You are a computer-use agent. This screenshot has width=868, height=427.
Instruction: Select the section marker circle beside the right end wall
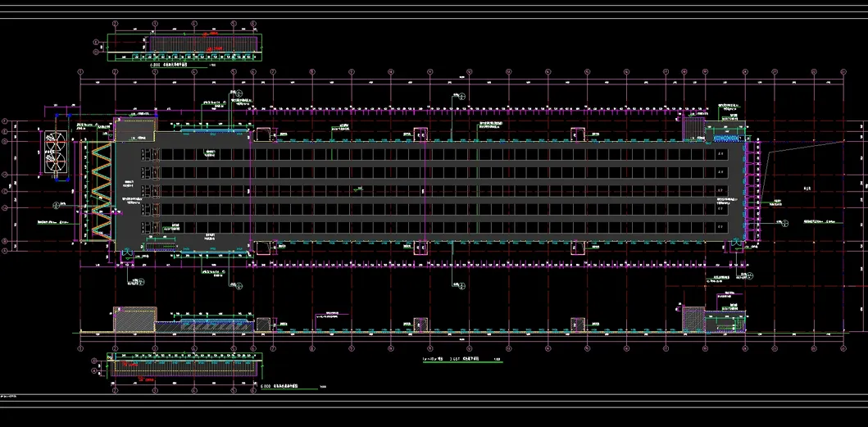[x=775, y=203]
